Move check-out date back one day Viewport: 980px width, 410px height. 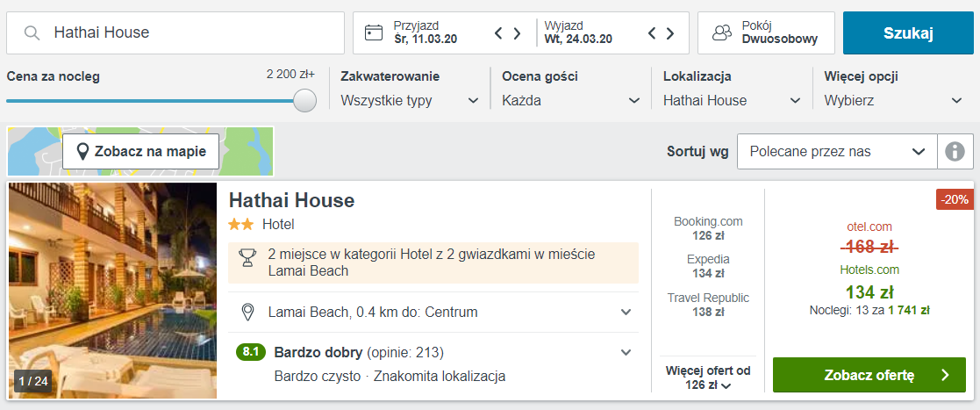point(651,33)
